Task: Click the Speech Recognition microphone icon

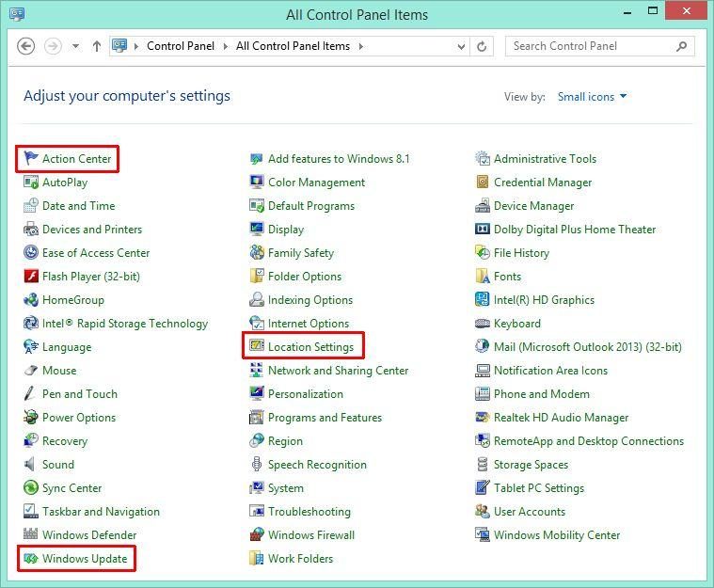Action: (257, 464)
